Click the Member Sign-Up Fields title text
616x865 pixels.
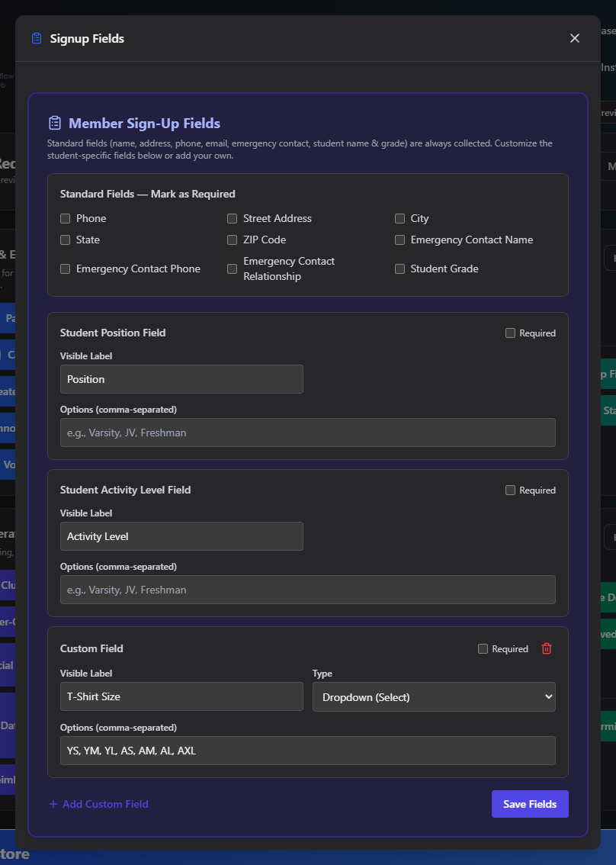click(145, 124)
